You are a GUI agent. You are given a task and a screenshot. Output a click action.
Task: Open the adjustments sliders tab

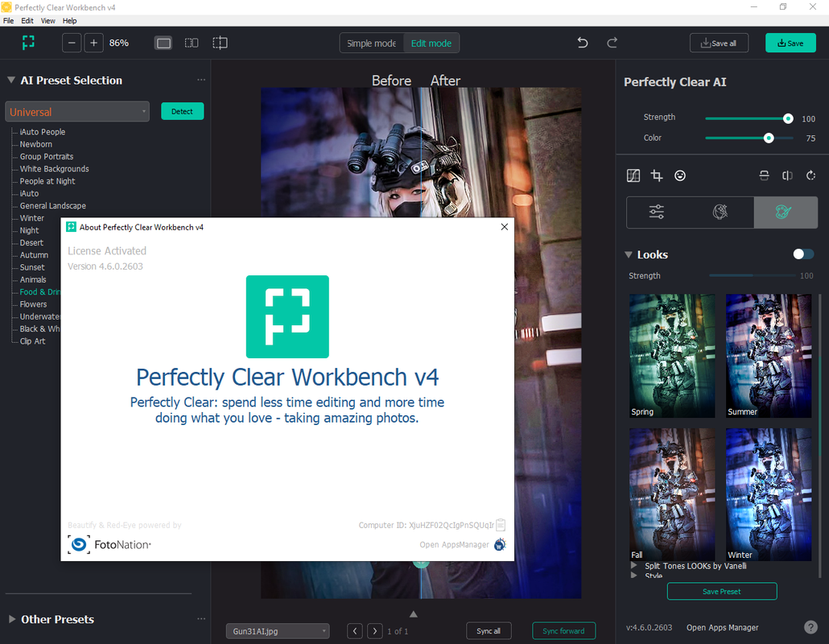click(657, 212)
